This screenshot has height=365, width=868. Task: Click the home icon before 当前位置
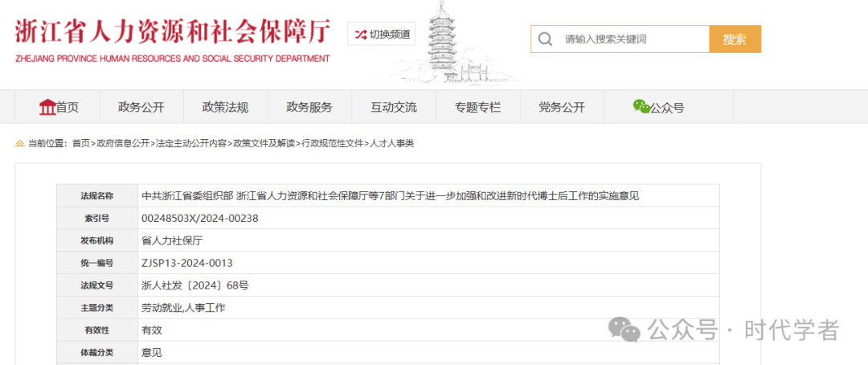20,143
